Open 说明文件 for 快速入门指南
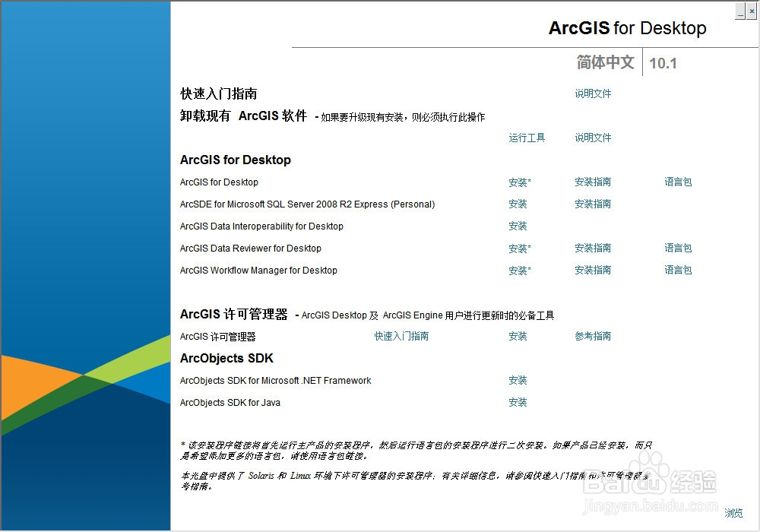The width and height of the screenshot is (760, 532). [x=593, y=93]
